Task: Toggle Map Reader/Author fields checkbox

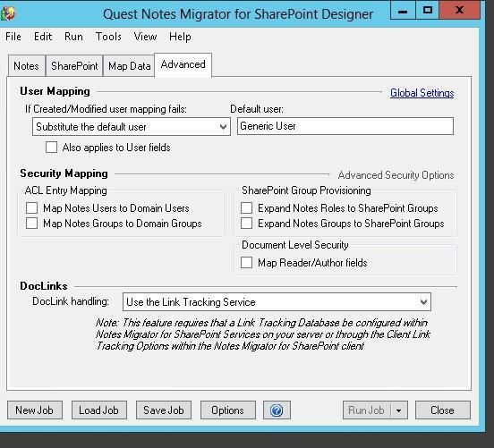Action: (246, 263)
